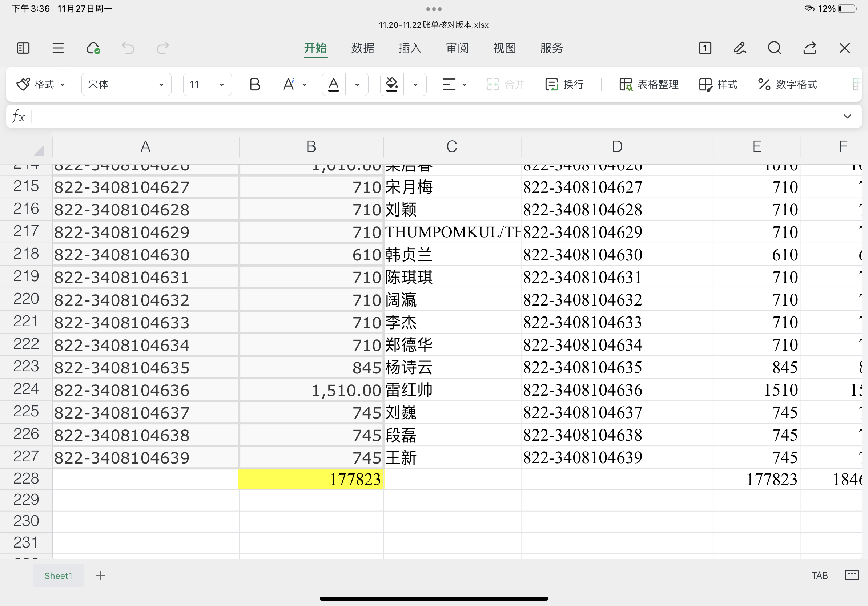Click the cloud sync status icon

[93, 48]
